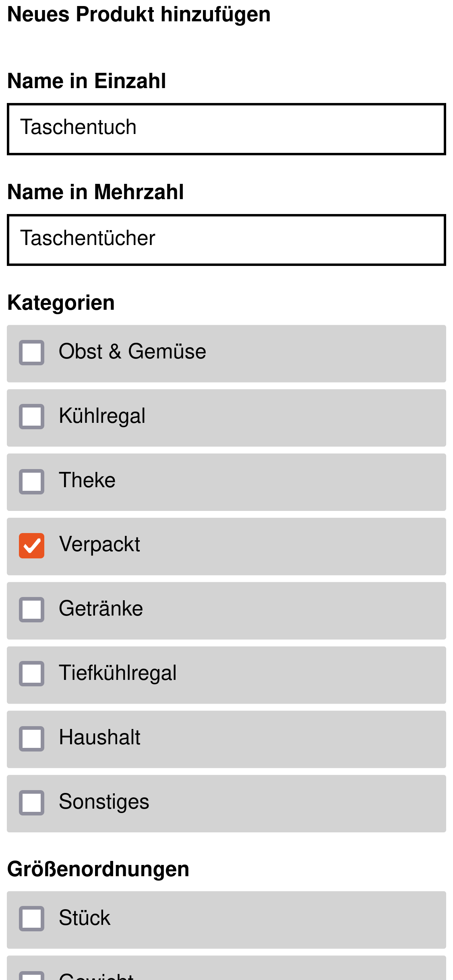453x980 pixels.
Task: Select the Getränke category checkbox
Action: click(x=32, y=609)
